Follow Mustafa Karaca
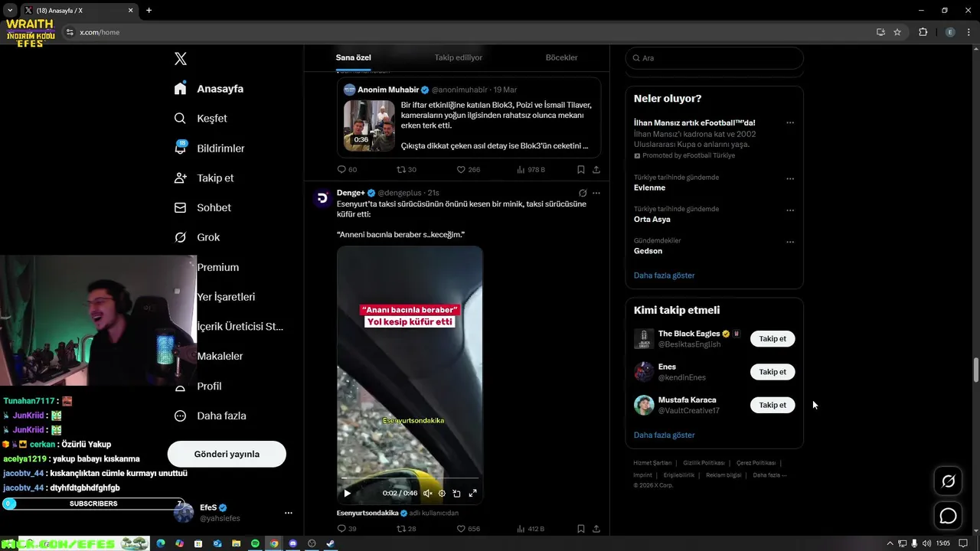Image resolution: width=980 pixels, height=551 pixels. pyautogui.click(x=773, y=405)
